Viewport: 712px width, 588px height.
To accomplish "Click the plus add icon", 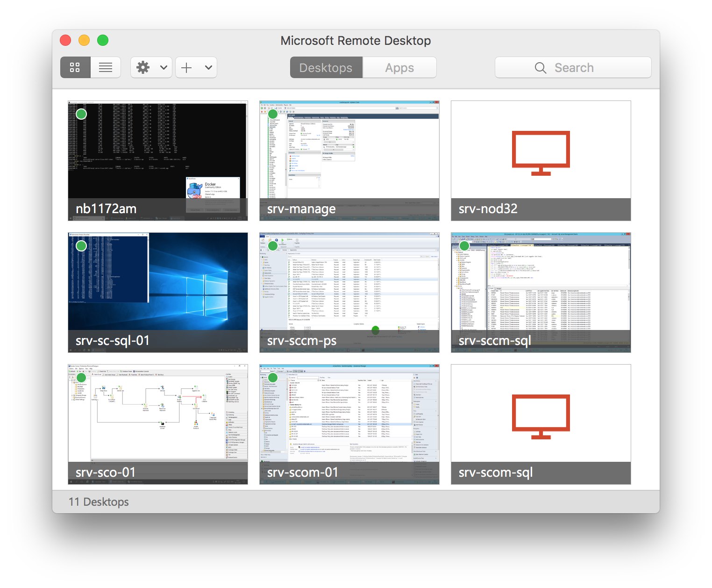I will tap(186, 68).
